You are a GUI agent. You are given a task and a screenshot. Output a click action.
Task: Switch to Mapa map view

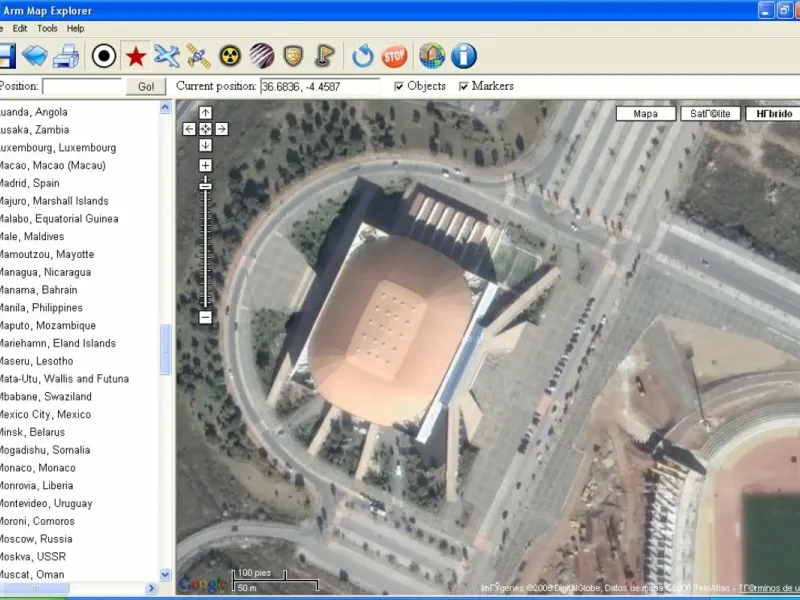point(646,113)
